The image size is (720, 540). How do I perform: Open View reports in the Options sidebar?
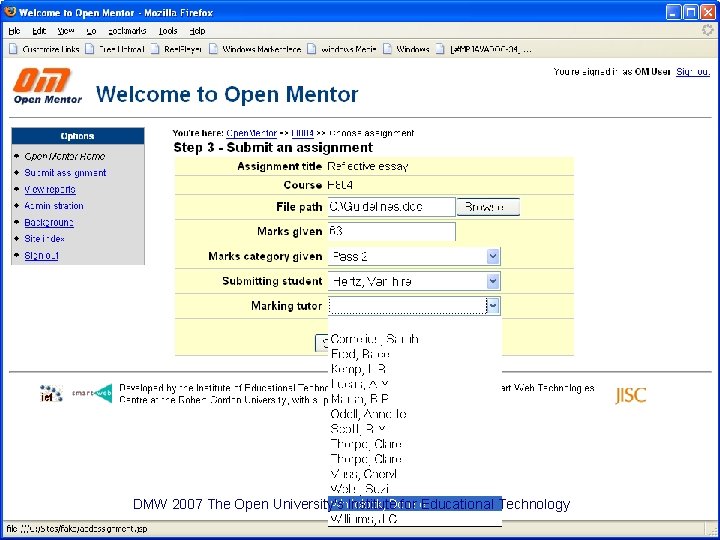[50, 189]
